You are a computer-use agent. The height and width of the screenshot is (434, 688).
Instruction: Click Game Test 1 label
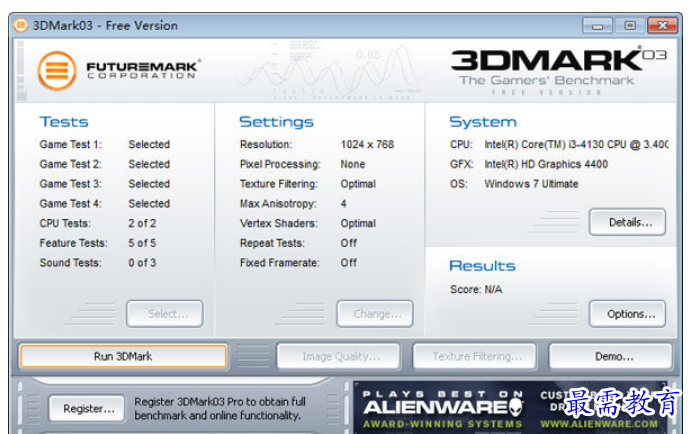pyautogui.click(x=71, y=144)
